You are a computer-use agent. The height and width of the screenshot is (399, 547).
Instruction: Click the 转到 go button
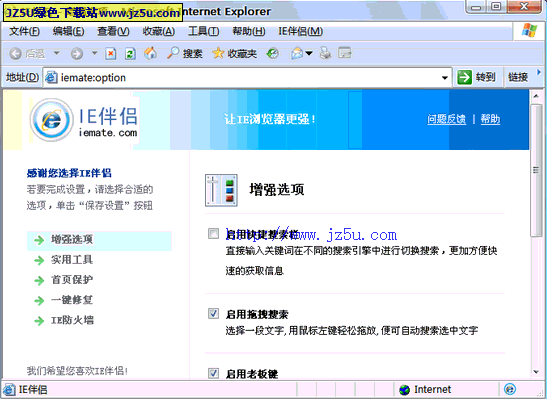point(477,77)
